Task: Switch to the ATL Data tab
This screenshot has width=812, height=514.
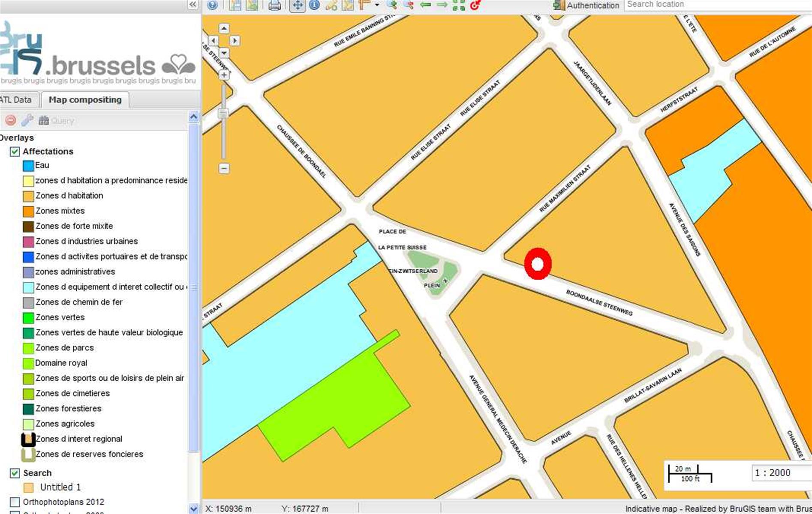Action: [x=16, y=100]
